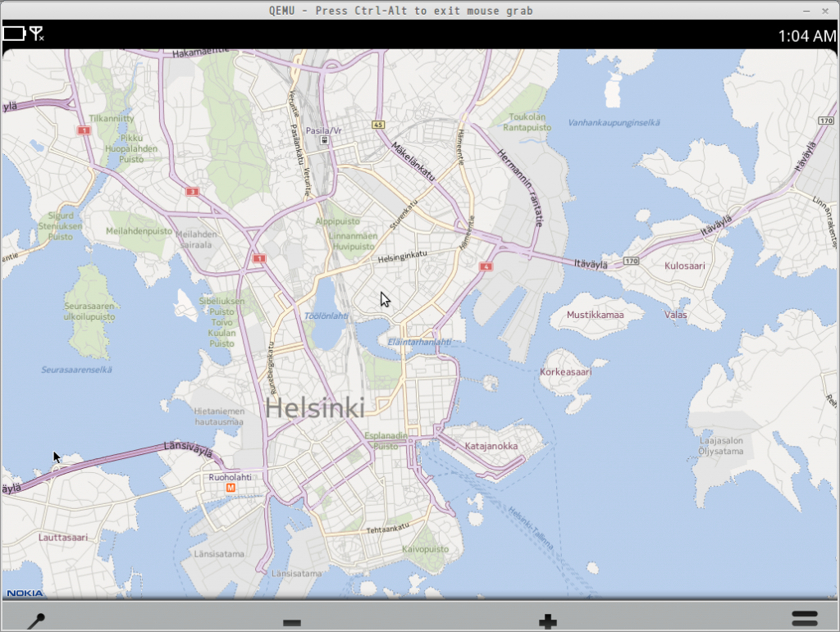Click route 4 road shield
Viewport: 840px width, 632px height.
486,266
